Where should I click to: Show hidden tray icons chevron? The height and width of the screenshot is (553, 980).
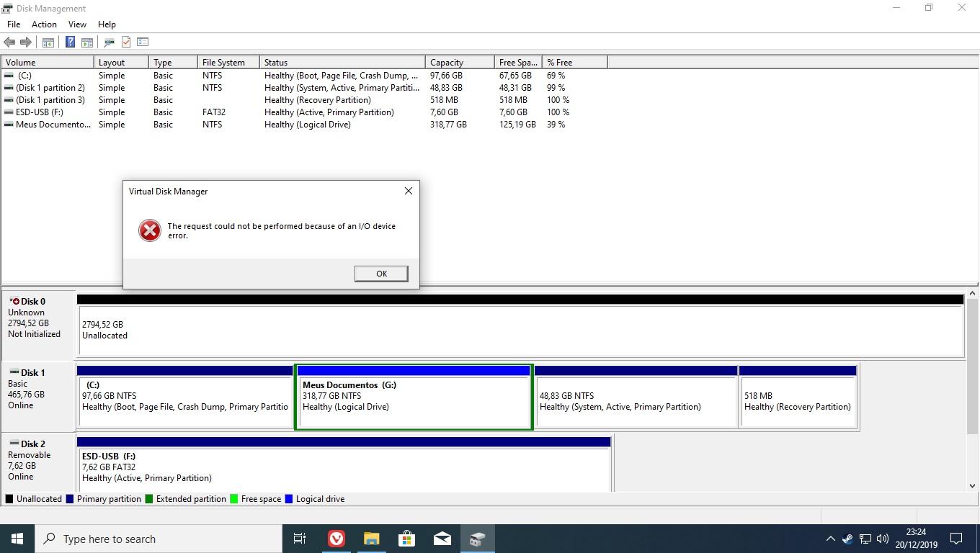coord(830,539)
